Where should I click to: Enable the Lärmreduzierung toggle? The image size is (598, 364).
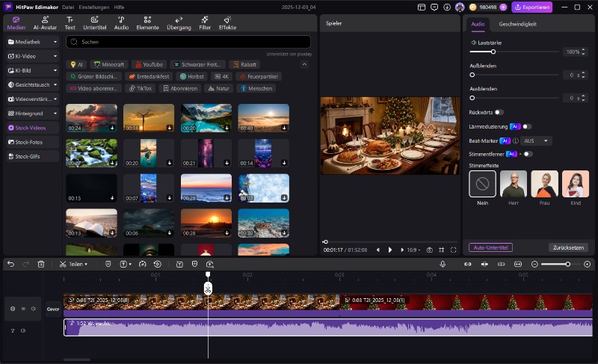tap(527, 126)
